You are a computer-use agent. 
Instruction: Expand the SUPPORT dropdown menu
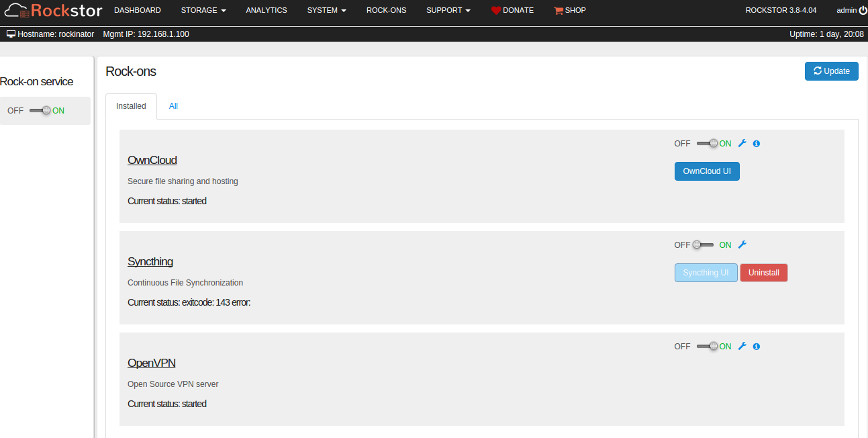(448, 10)
